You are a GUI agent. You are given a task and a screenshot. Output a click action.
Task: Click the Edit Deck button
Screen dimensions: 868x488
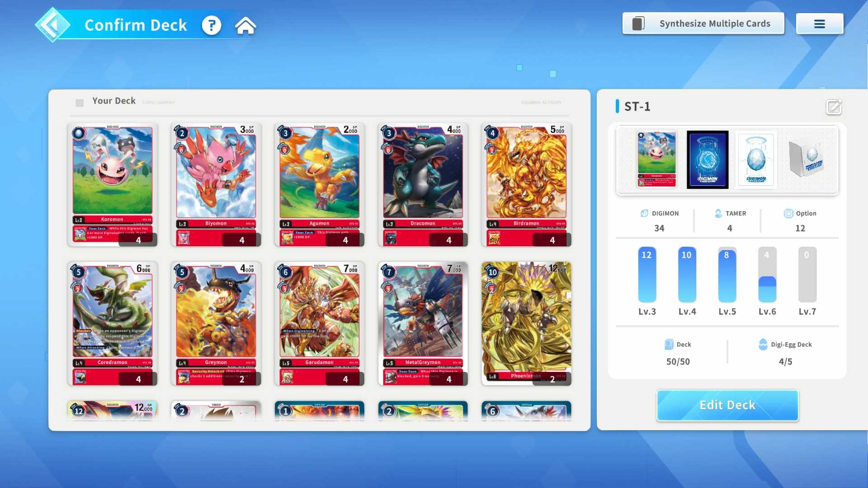coord(727,405)
